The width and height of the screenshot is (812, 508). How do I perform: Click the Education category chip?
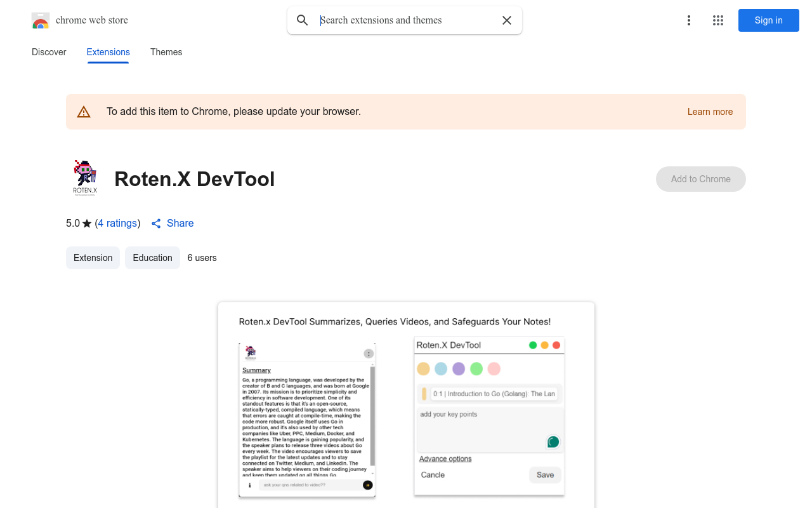click(152, 258)
